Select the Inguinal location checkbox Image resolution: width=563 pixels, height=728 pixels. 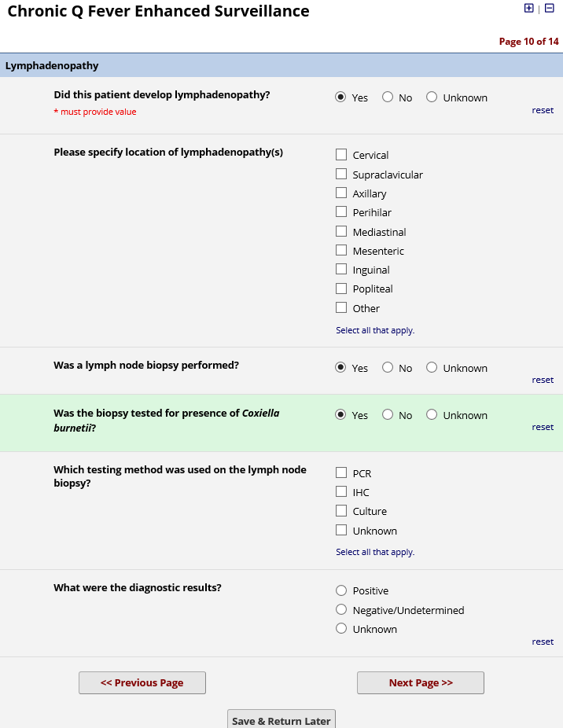(x=341, y=270)
